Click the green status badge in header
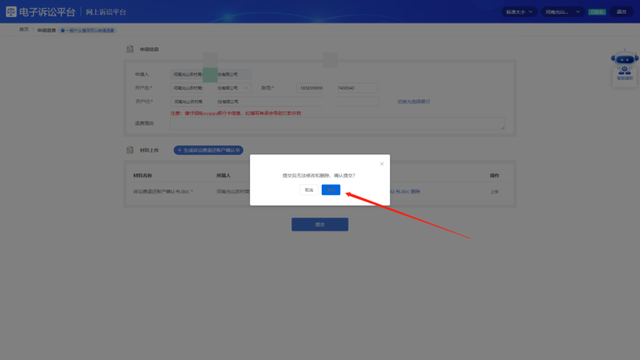 coord(597,12)
